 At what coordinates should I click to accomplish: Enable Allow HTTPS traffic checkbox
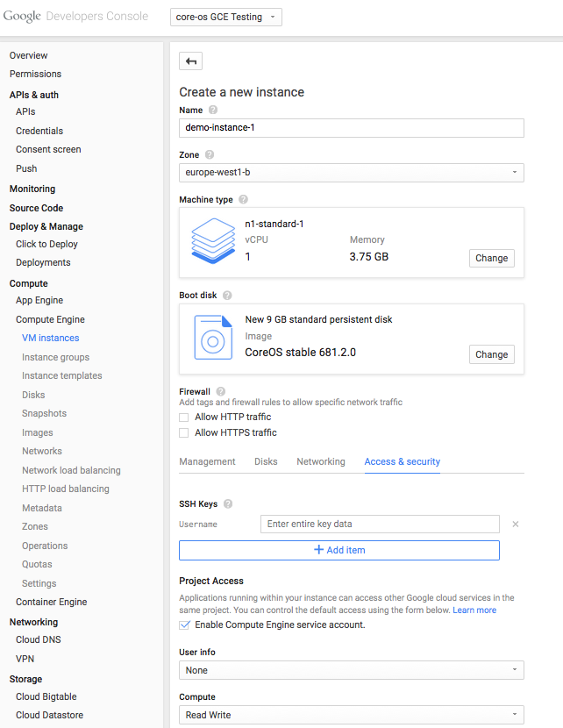(184, 432)
